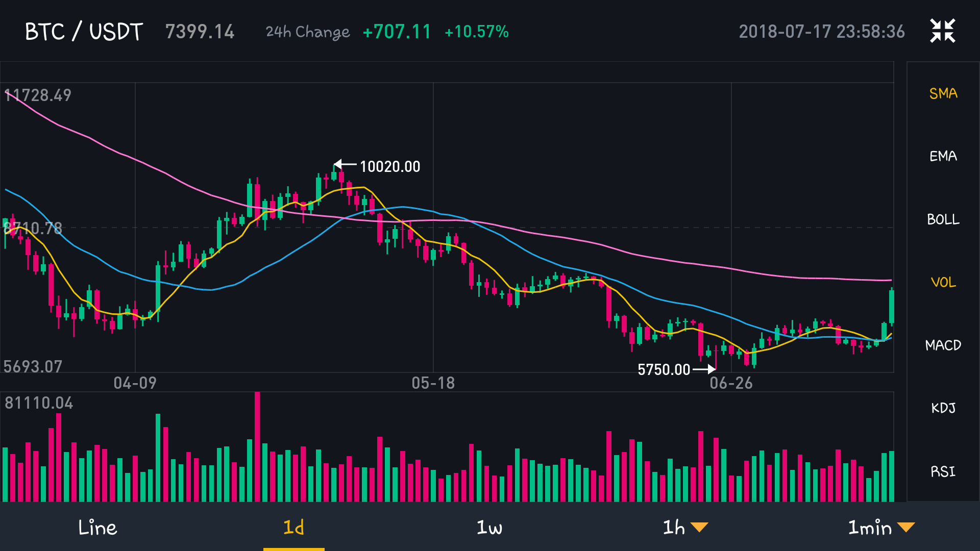
Task: Click the BTC / USDT pair title
Action: pos(84,32)
